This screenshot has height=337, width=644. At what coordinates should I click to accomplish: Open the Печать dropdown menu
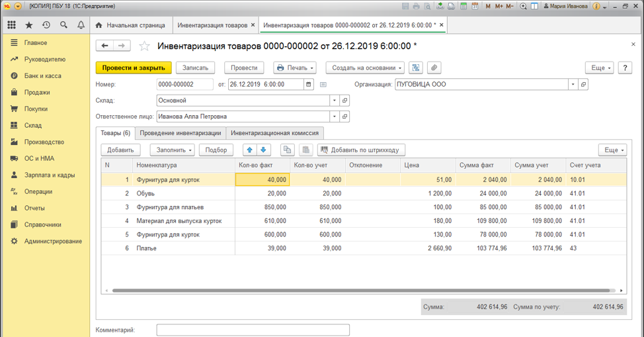click(294, 68)
